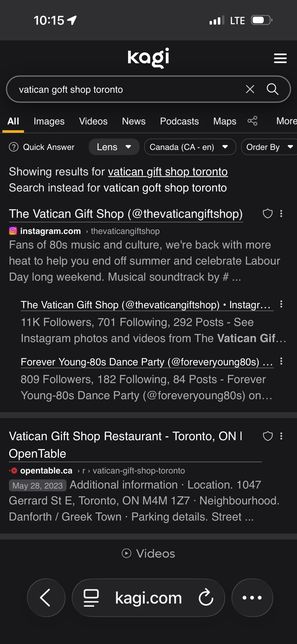Clear the search query with X icon
This screenshot has height=644, width=297.
[x=250, y=89]
